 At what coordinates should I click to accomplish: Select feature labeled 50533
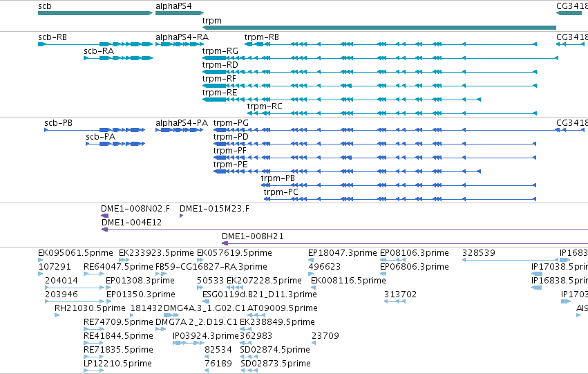click(x=210, y=281)
